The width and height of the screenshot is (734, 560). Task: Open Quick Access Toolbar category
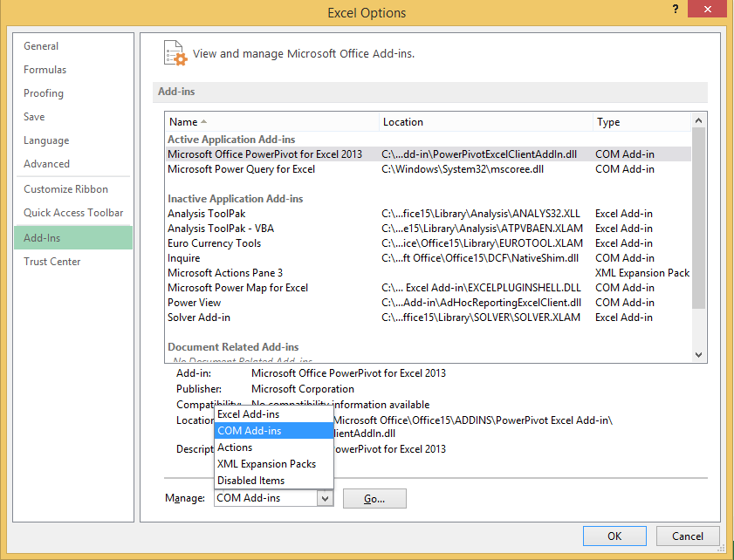pyautogui.click(x=73, y=213)
